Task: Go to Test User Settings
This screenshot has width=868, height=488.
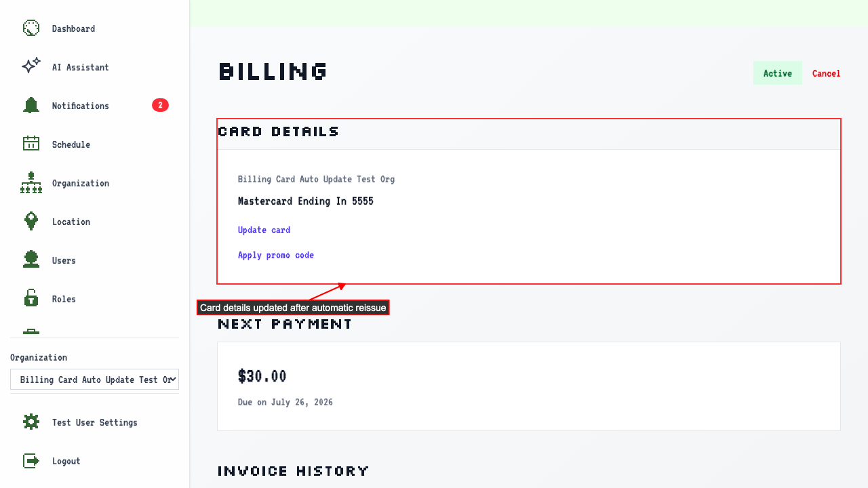Action: pyautogui.click(x=94, y=422)
